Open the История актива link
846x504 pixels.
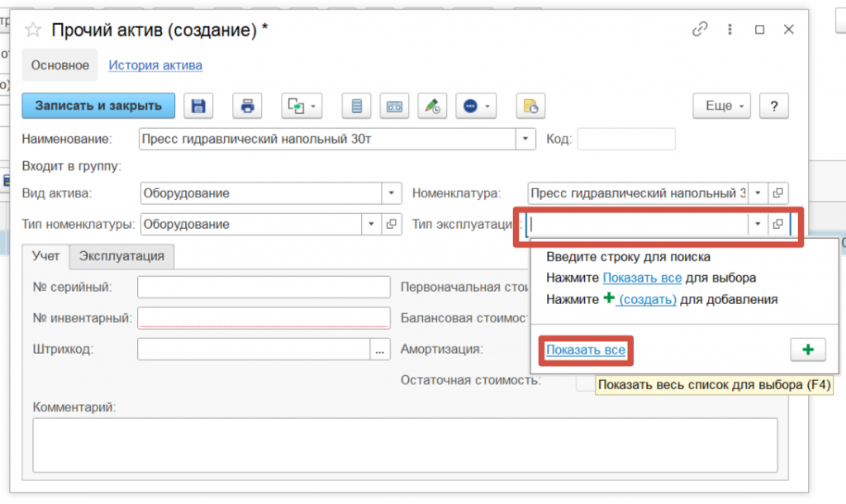[155, 65]
